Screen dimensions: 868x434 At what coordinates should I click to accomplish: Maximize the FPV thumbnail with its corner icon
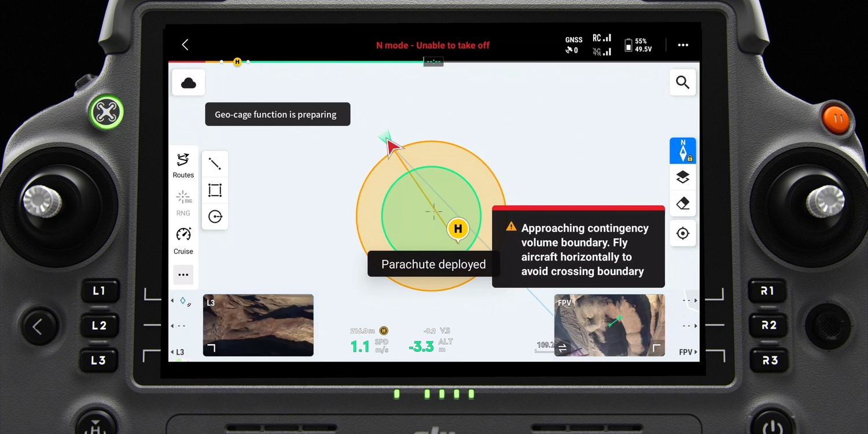coord(656,347)
